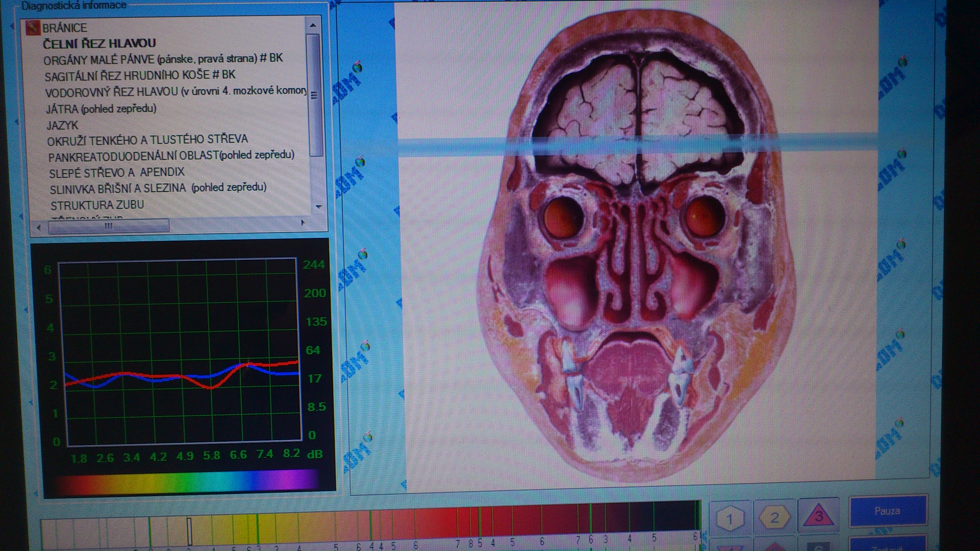980x551 pixels.
Task: Choose PANKREATODUODENÁLNÍ OBLAST(pohled zepředu)
Action: [171, 156]
